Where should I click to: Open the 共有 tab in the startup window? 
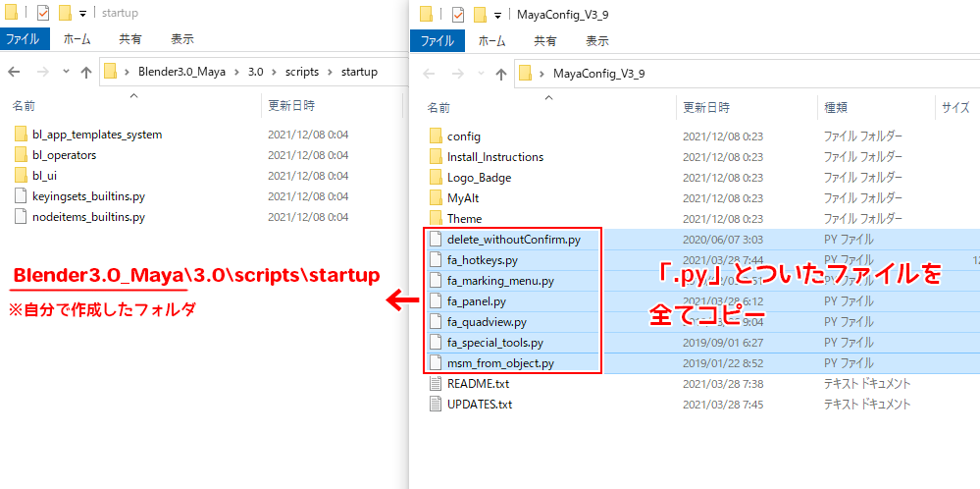tap(129, 39)
